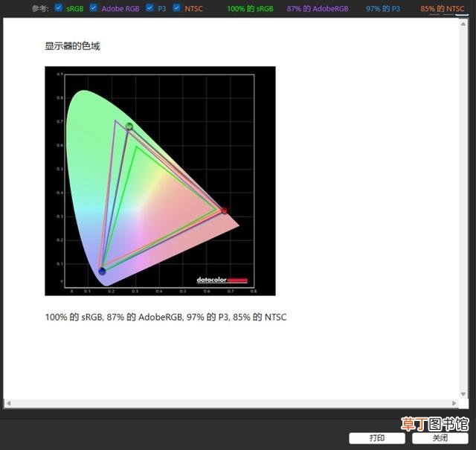Image resolution: width=476 pixels, height=450 pixels.
Task: Uncheck the Adobe RGB reference checkbox
Action: click(94, 7)
